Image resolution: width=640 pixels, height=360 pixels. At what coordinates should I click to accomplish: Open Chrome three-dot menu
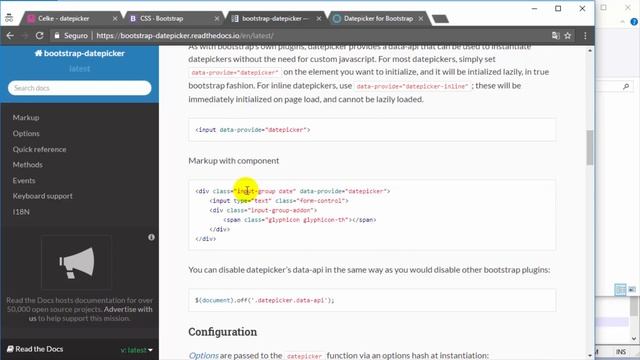click(585, 36)
